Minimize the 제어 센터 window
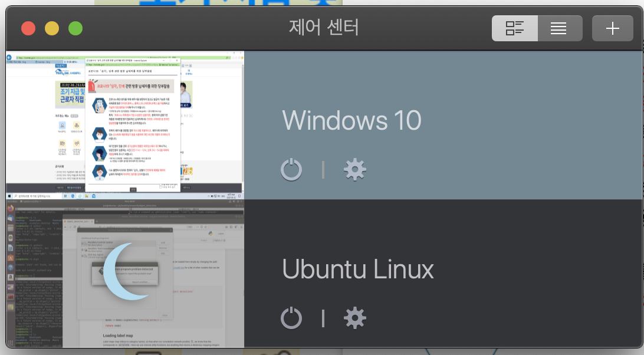 (52, 28)
